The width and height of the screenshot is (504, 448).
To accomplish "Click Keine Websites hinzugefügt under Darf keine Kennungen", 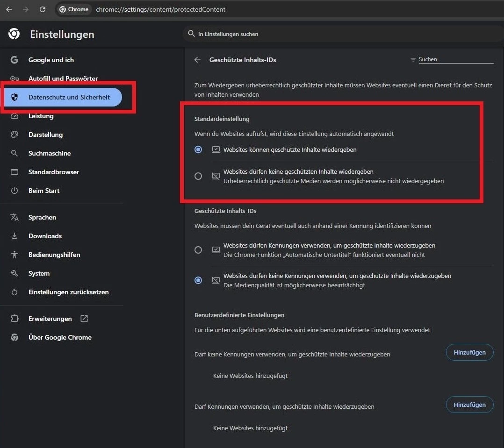I will coord(250,376).
